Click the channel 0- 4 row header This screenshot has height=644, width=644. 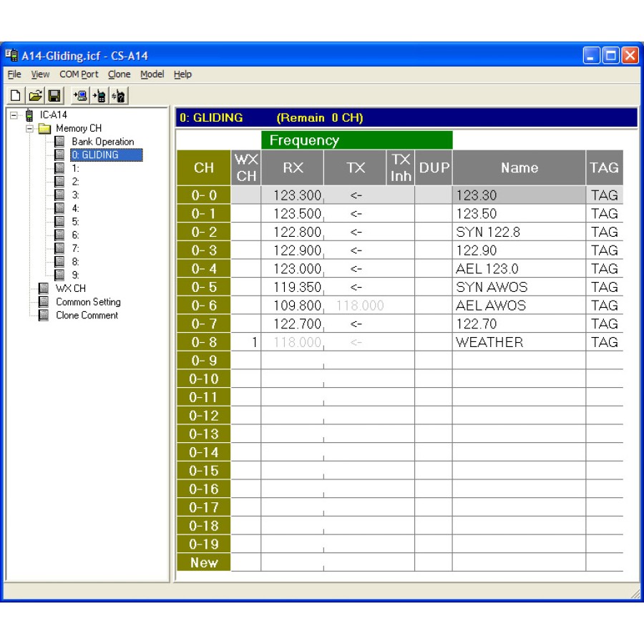[x=204, y=268]
